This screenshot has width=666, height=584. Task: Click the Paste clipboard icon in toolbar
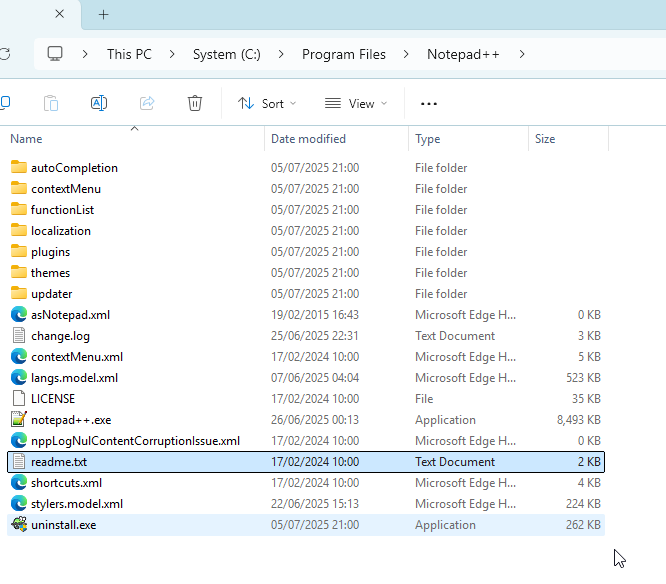click(51, 103)
